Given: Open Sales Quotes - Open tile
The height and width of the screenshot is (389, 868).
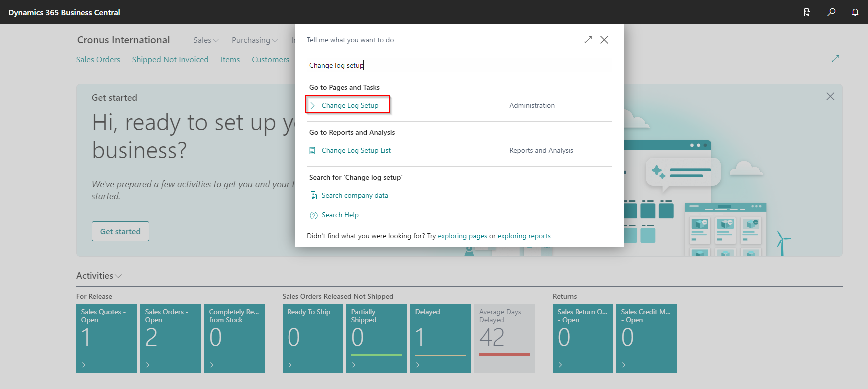Looking at the screenshot, I should coord(107,339).
